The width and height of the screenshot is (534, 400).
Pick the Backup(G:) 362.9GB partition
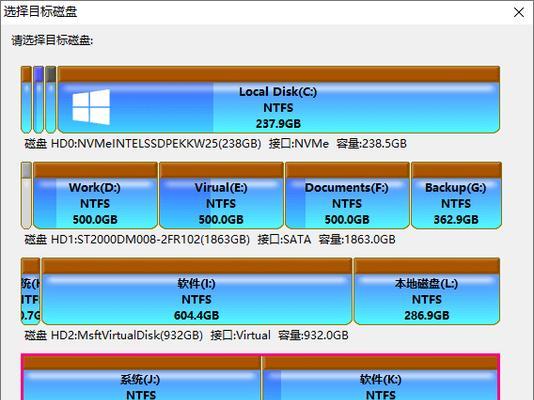pyautogui.click(x=456, y=195)
